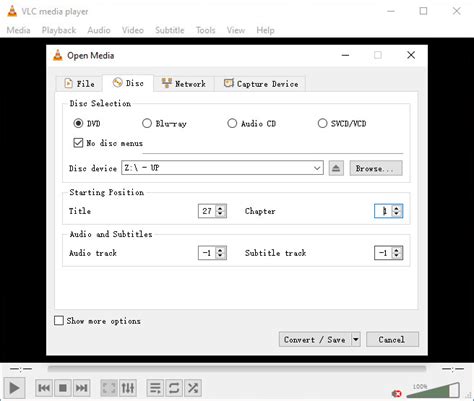474x401 pixels.
Task: Uncheck the No disc menus checkbox
Action: (x=78, y=143)
